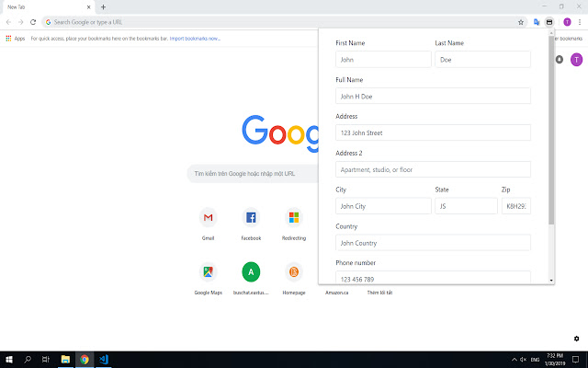Click the muted volume tray icon

[x=524, y=360]
